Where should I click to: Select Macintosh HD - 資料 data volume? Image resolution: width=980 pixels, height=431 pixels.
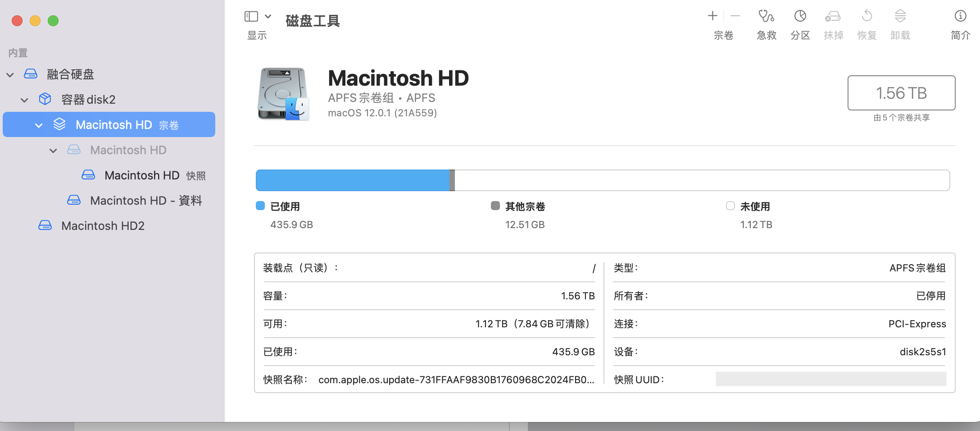click(x=145, y=201)
